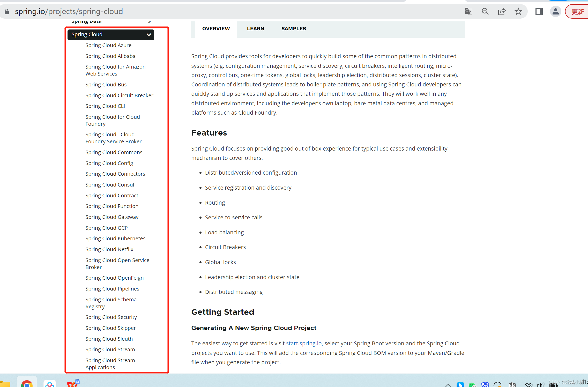
Task: Click the translate page icon in address bar
Action: point(468,12)
